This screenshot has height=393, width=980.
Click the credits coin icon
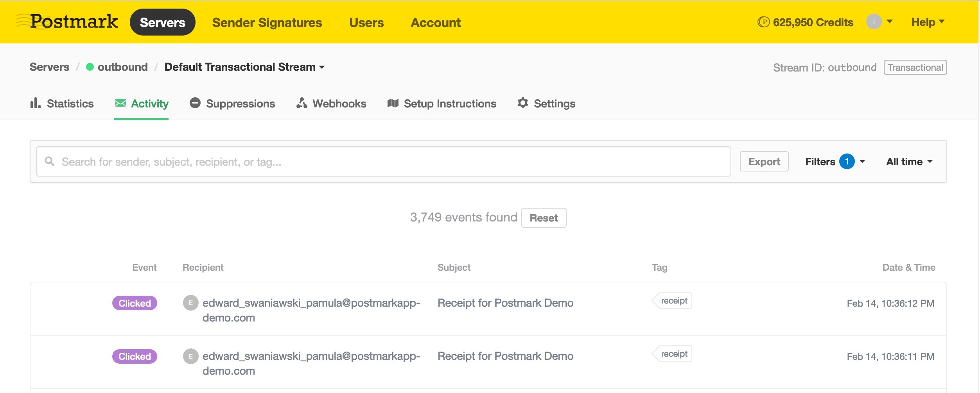tap(763, 22)
